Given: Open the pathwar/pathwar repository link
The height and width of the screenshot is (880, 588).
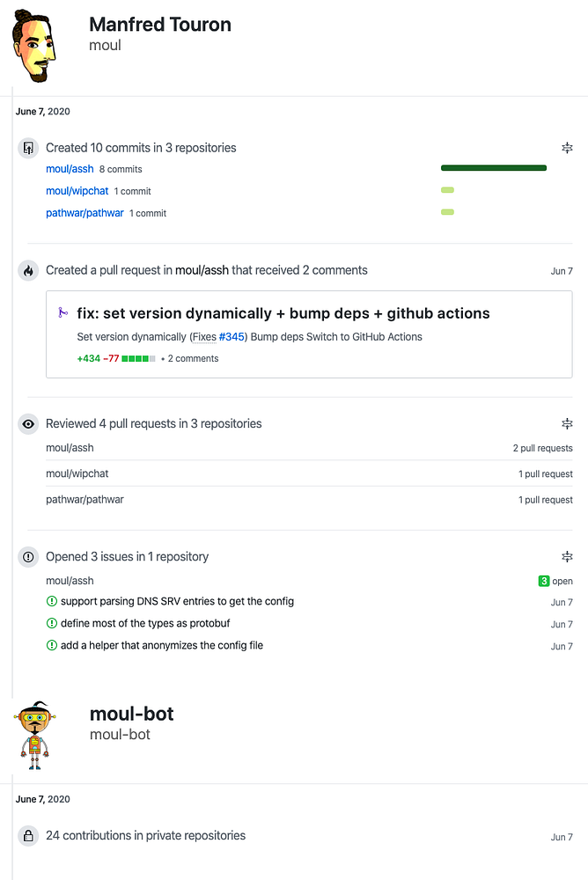Looking at the screenshot, I should pos(85,213).
